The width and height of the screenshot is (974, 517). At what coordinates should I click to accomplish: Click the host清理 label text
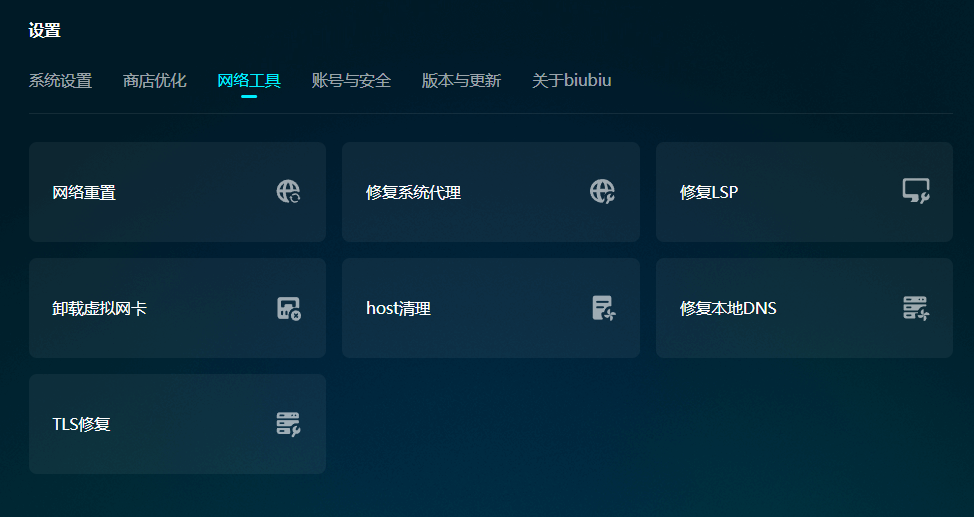point(398,308)
